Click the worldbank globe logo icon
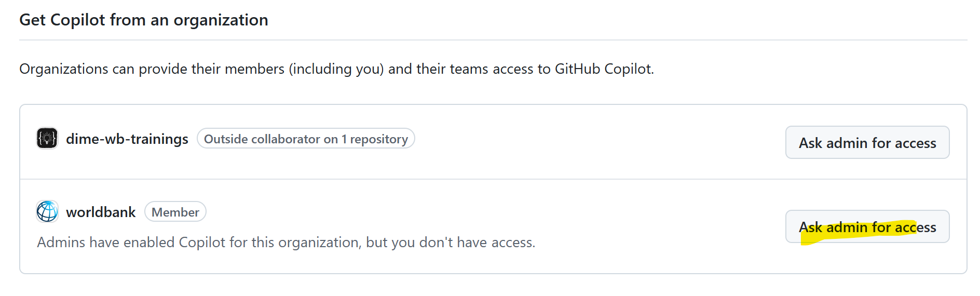The height and width of the screenshot is (296, 980). pyautogui.click(x=47, y=212)
